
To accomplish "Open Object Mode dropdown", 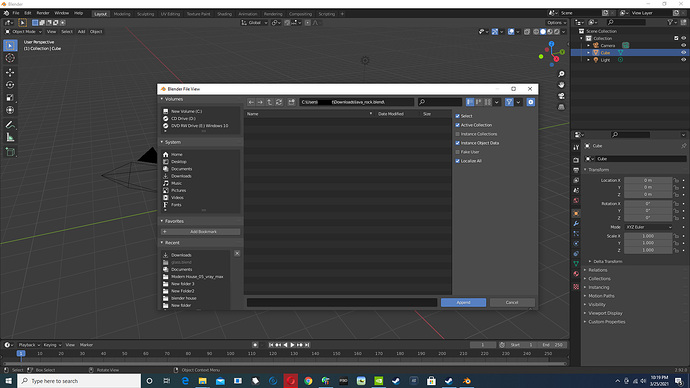I will tap(23, 32).
